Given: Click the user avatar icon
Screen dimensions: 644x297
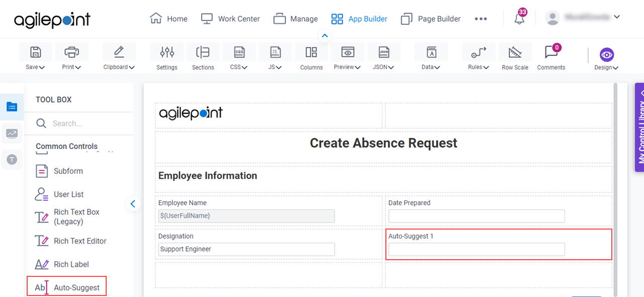Looking at the screenshot, I should [x=552, y=18].
